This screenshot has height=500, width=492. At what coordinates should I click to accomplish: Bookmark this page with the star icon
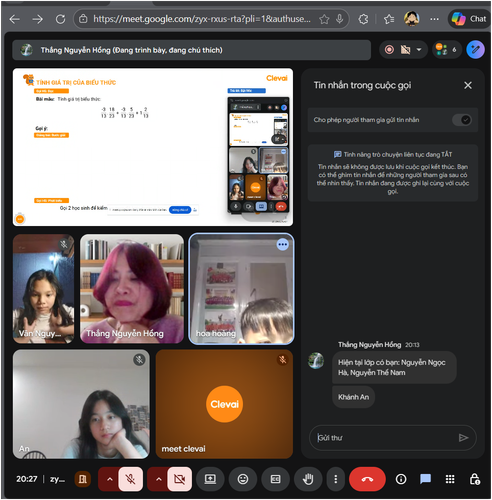[324, 19]
